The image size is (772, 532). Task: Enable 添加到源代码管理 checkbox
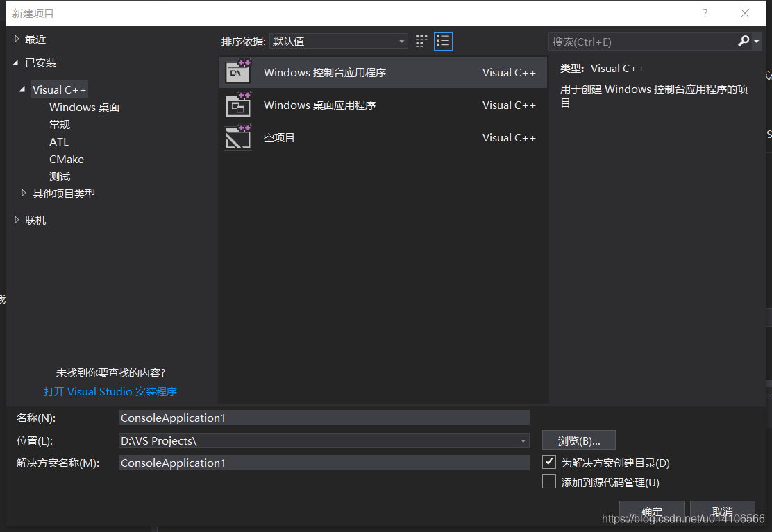coord(549,482)
